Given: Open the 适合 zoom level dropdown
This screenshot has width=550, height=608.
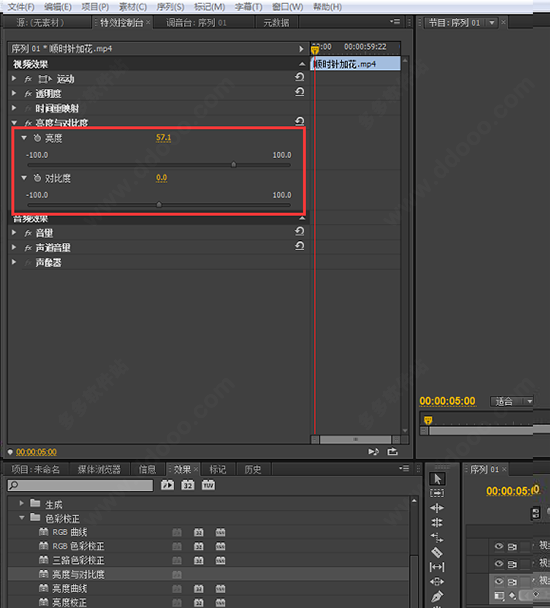Looking at the screenshot, I should (x=512, y=401).
